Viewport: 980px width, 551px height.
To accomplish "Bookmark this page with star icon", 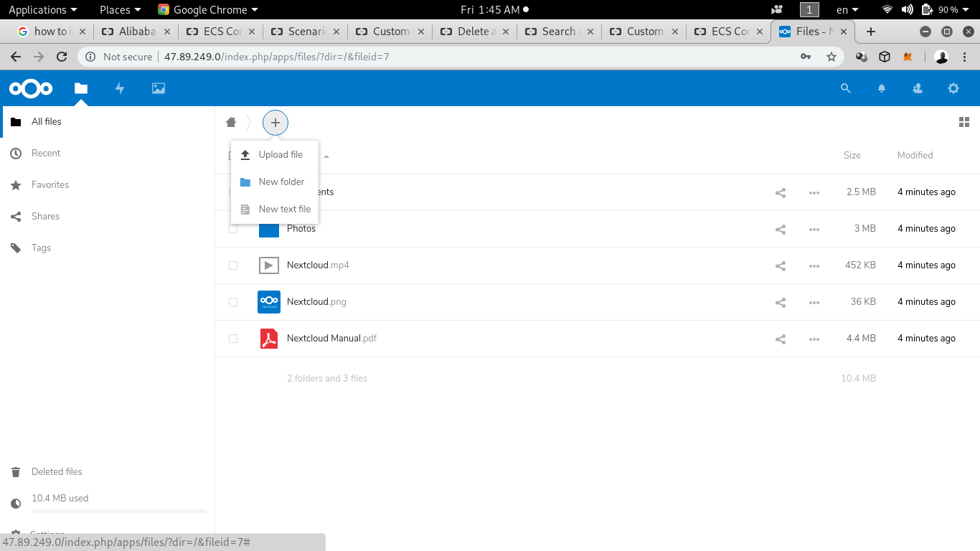I will (831, 57).
